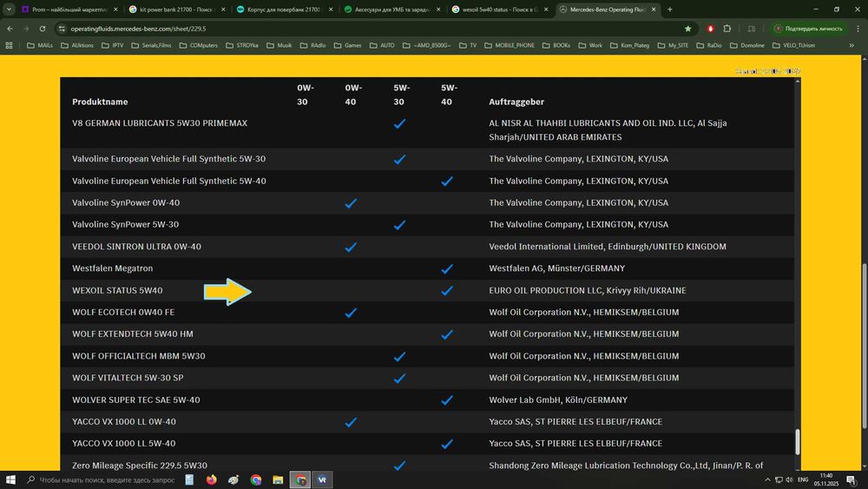
Task: Click the Produktname column header
Action: pos(100,102)
